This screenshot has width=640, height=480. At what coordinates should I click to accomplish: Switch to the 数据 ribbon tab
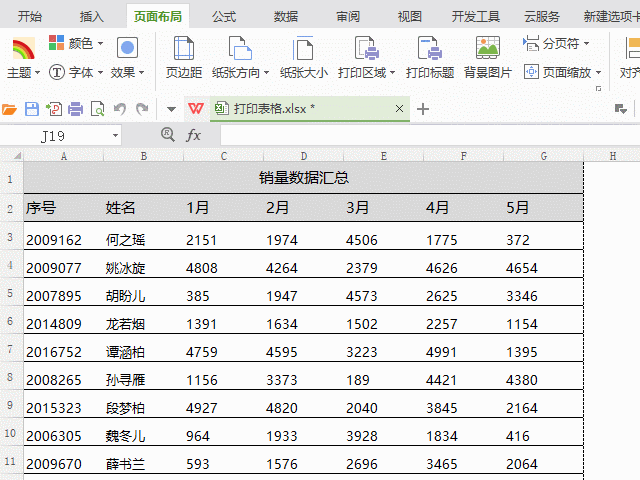point(286,16)
